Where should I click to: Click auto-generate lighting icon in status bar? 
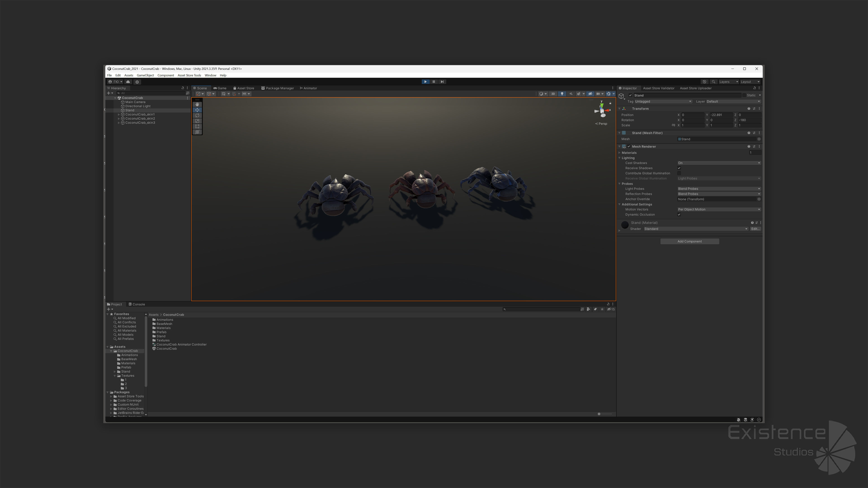752,420
